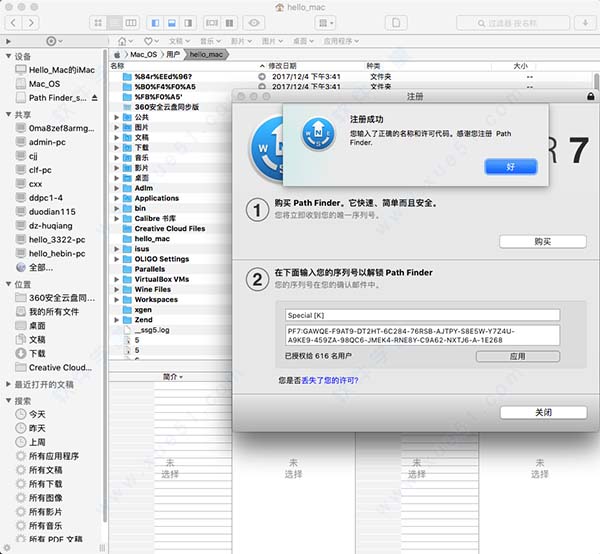The height and width of the screenshot is (554, 600).
Task: Collapse the 位置 sidebar section
Action: click(x=8, y=284)
